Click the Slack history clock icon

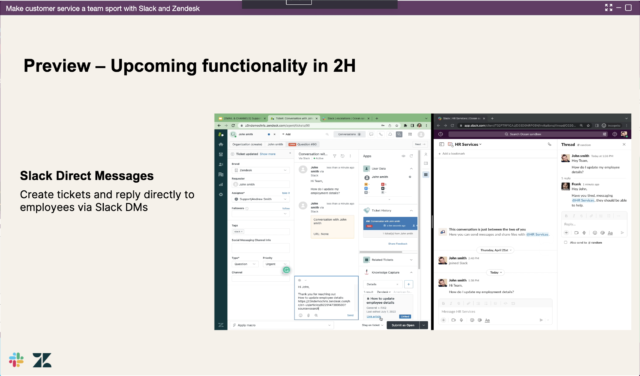(x=440, y=134)
